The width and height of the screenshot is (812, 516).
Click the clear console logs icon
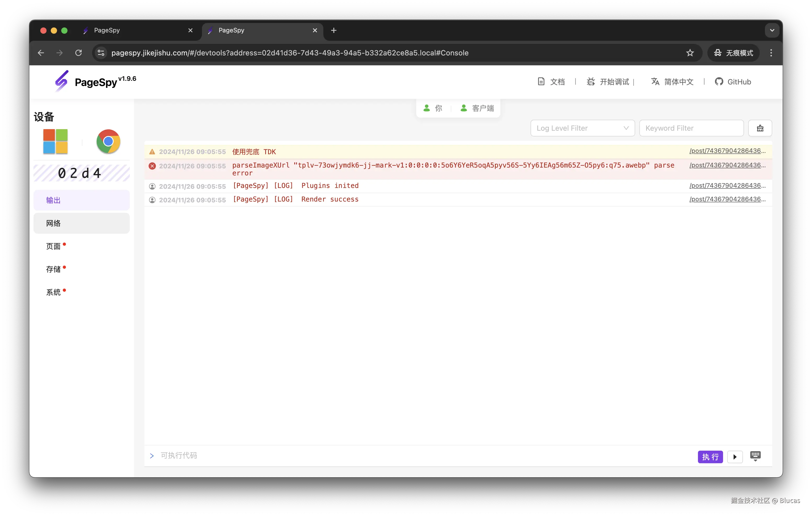click(760, 128)
